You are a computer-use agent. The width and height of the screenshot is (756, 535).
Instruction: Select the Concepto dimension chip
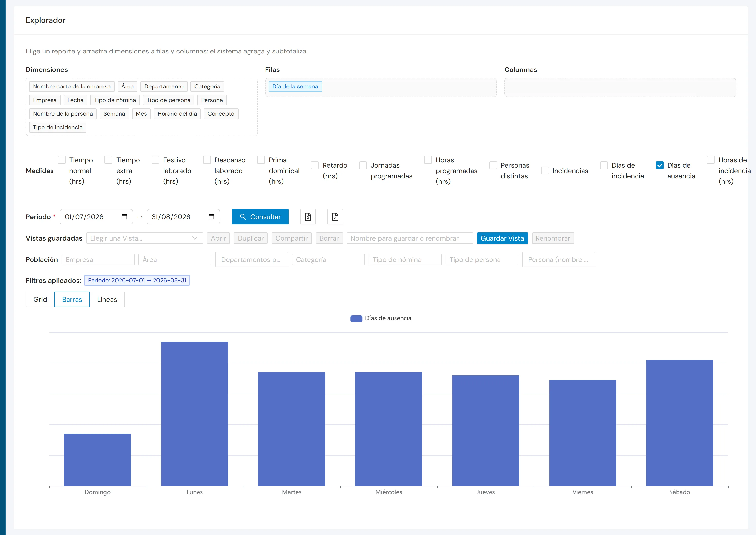point(221,114)
